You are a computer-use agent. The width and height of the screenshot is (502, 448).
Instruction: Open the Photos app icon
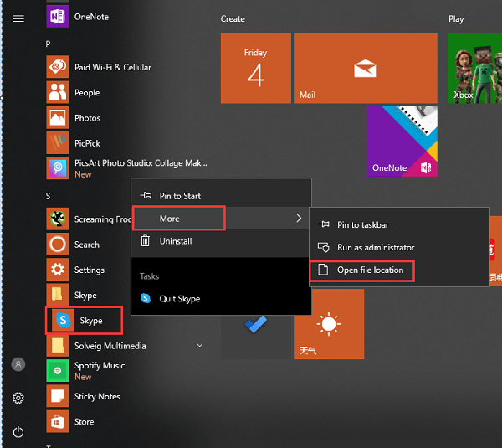tap(58, 117)
